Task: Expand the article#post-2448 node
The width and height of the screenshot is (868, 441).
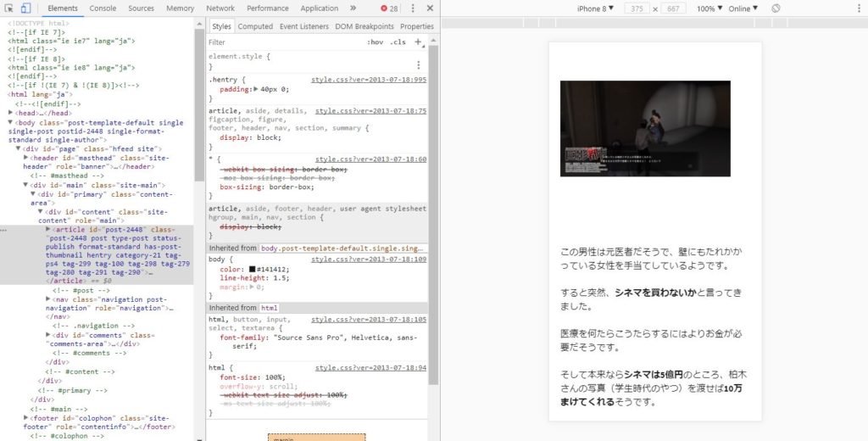Action: (x=48, y=229)
